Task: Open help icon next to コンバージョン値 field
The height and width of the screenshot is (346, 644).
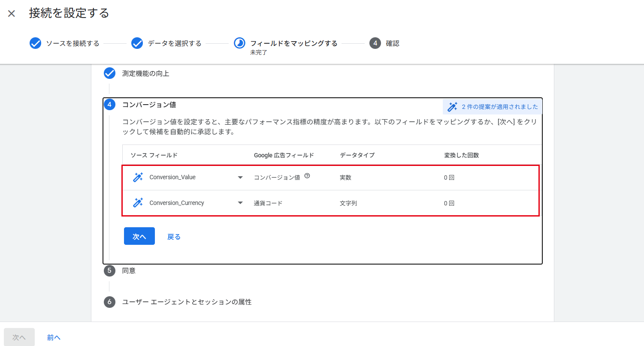Action: point(307,176)
